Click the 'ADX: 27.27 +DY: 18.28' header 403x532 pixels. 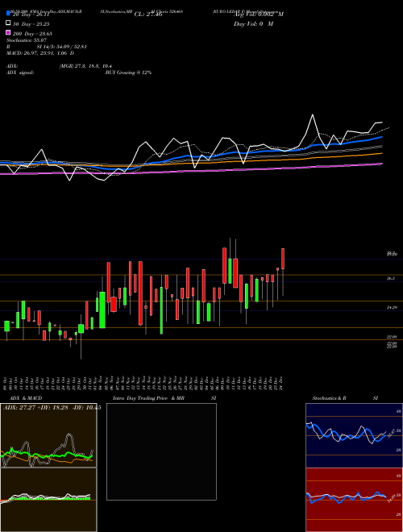coord(36,408)
